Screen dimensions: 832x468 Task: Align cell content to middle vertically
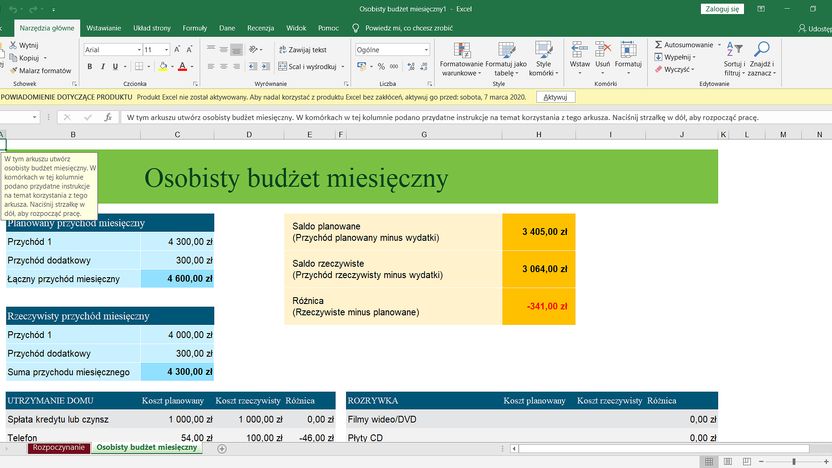pos(223,49)
